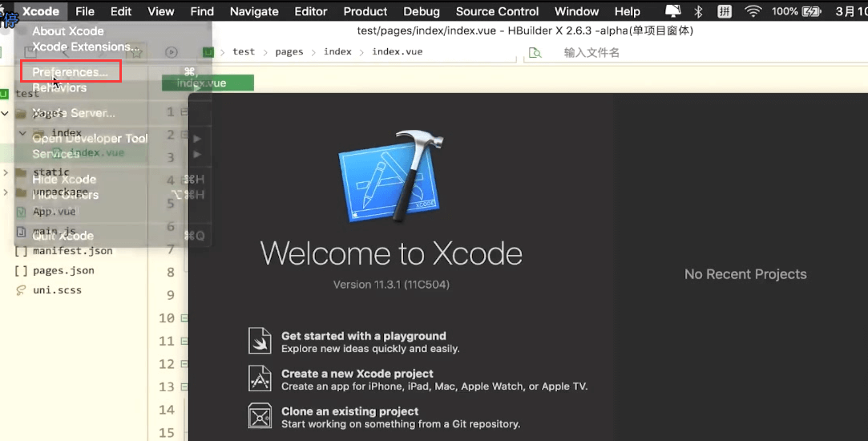Toggle code fold marker on line 10

184,318
